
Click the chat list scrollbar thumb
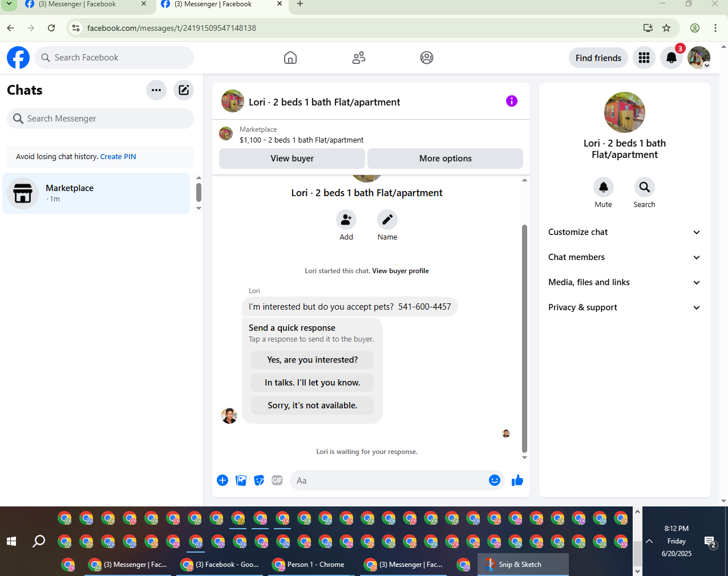[x=199, y=192]
